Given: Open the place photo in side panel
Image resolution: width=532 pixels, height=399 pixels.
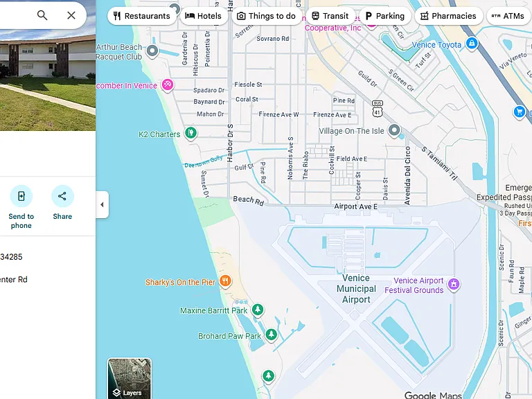Looking at the screenshot, I should pyautogui.click(x=48, y=80).
